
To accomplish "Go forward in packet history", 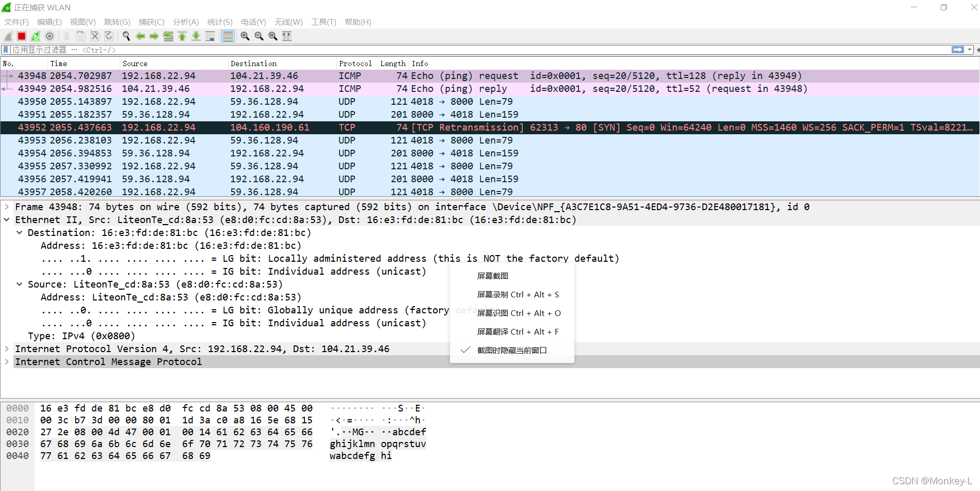I will pos(154,36).
